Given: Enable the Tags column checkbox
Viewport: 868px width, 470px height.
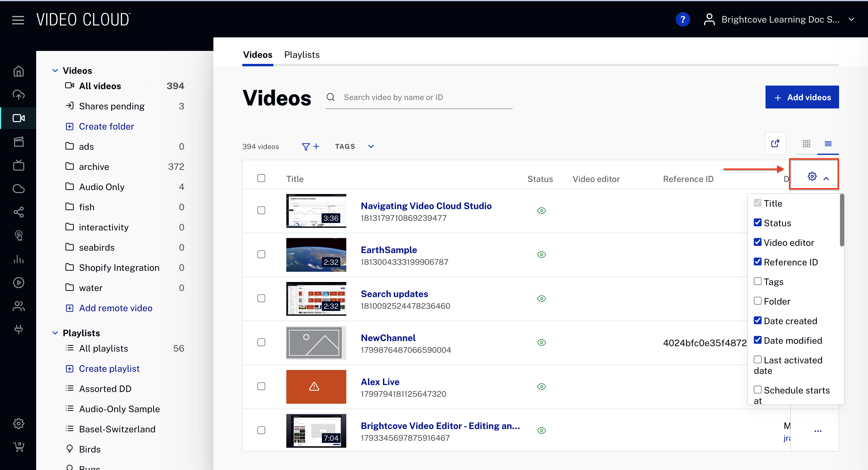Looking at the screenshot, I should [757, 281].
